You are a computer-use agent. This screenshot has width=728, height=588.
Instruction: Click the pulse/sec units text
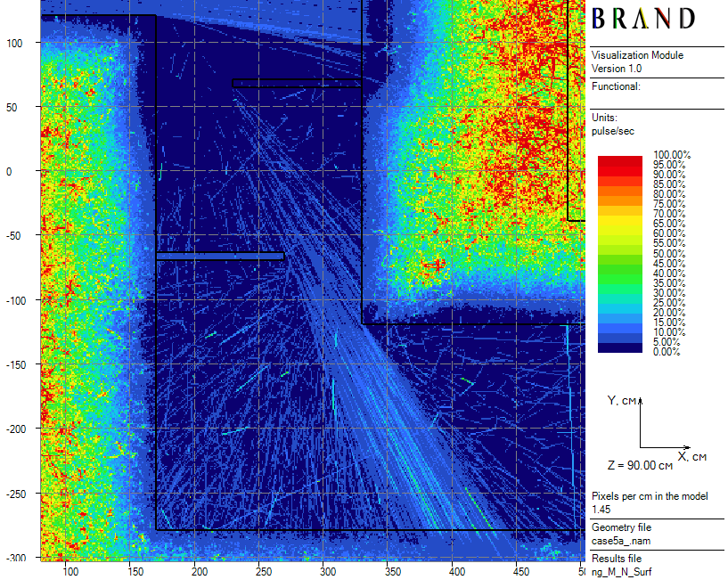(613, 131)
